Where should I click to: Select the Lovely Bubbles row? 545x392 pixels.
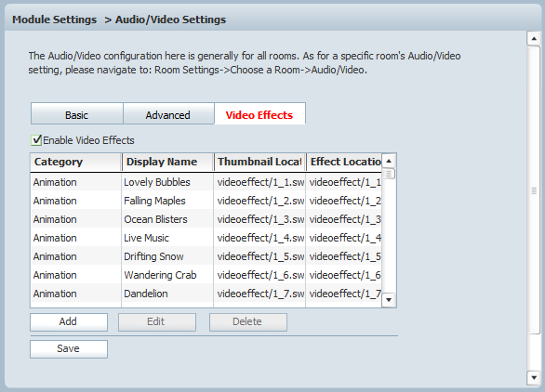pyautogui.click(x=206, y=182)
